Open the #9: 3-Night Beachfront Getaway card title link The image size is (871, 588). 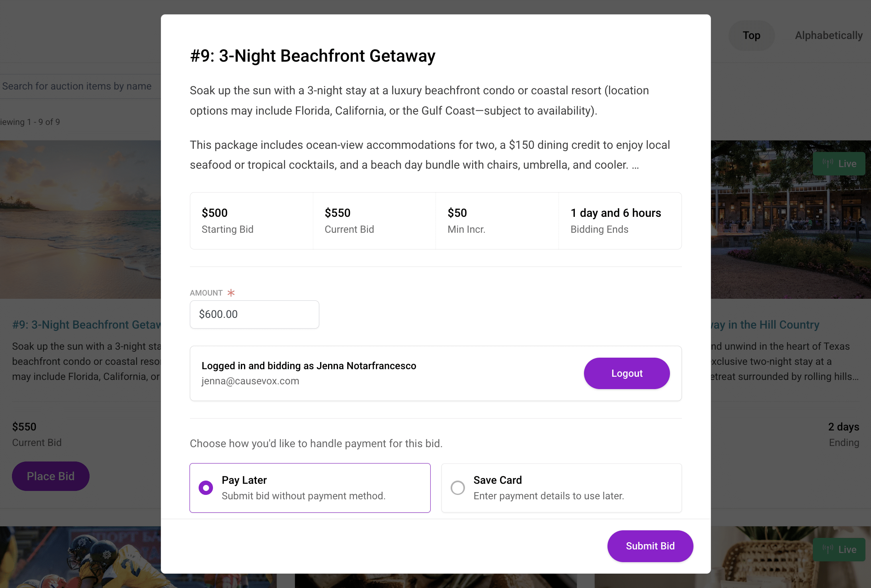(x=86, y=325)
